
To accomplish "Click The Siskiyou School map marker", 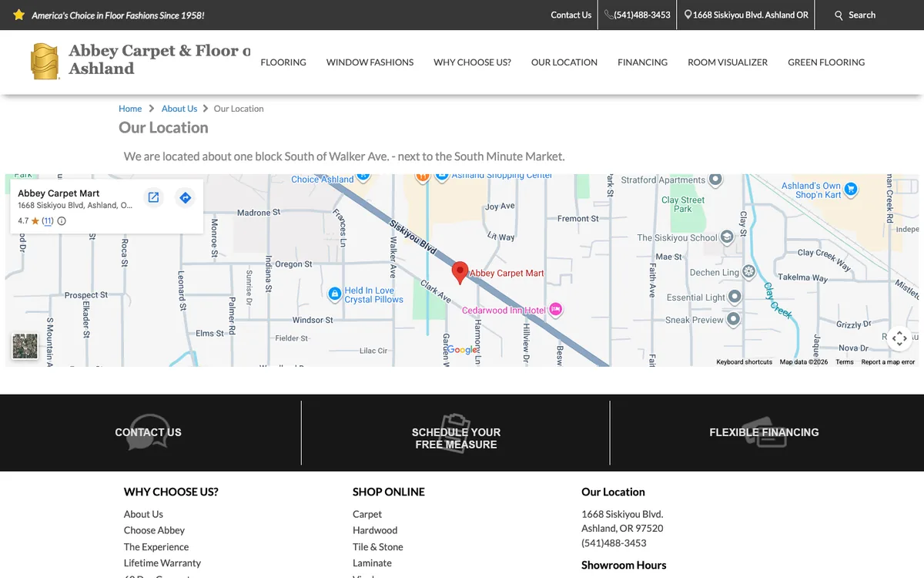I will pos(727,237).
